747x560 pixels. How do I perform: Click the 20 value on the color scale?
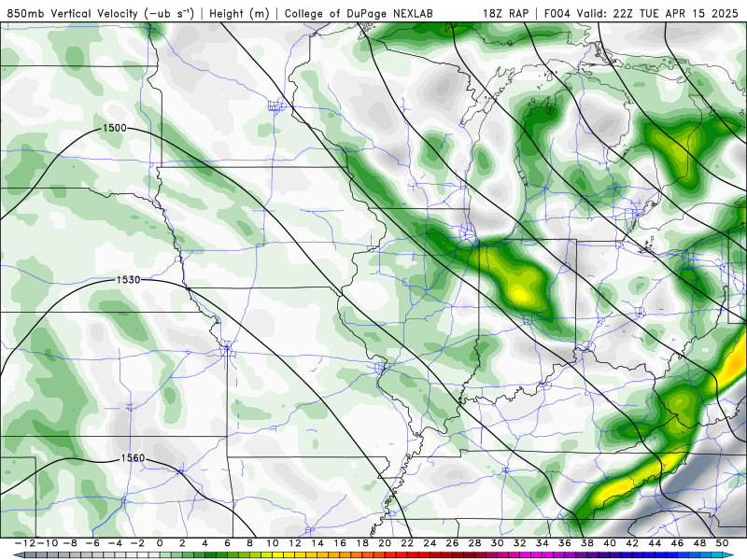click(385, 543)
